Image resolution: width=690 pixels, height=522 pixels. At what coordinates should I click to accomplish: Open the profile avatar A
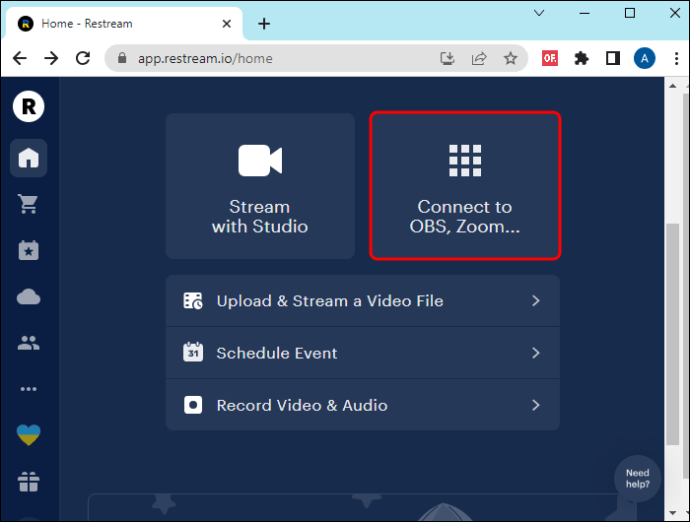[x=645, y=58]
